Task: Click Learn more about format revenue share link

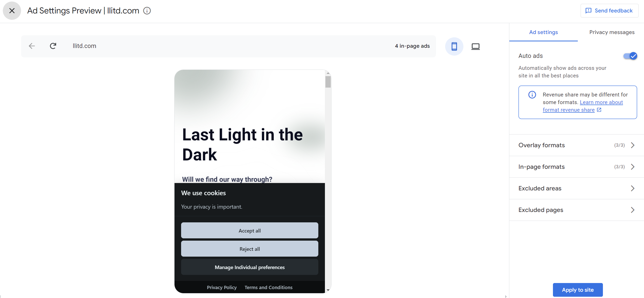Action: click(x=571, y=106)
